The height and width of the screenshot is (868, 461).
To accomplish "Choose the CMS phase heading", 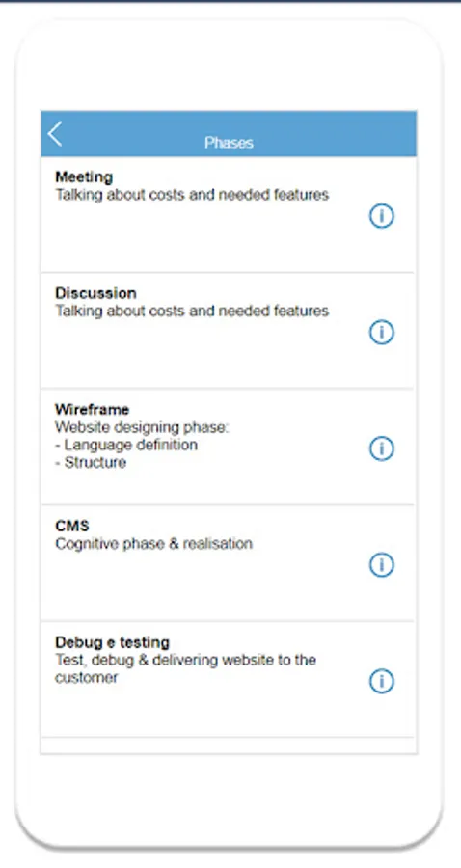I will 72,526.
